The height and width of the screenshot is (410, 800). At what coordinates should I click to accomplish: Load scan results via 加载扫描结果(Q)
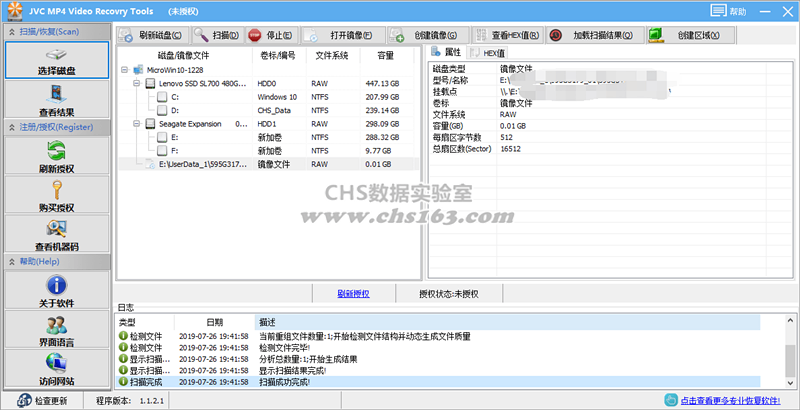595,35
